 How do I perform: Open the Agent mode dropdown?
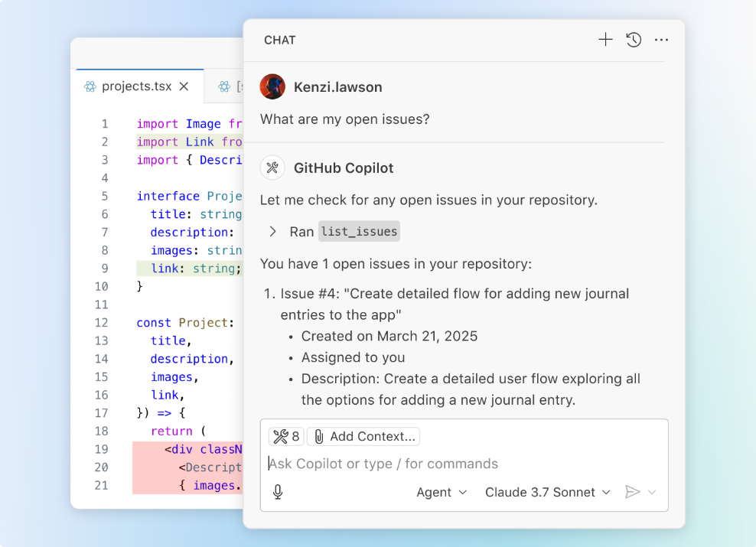pyautogui.click(x=442, y=492)
